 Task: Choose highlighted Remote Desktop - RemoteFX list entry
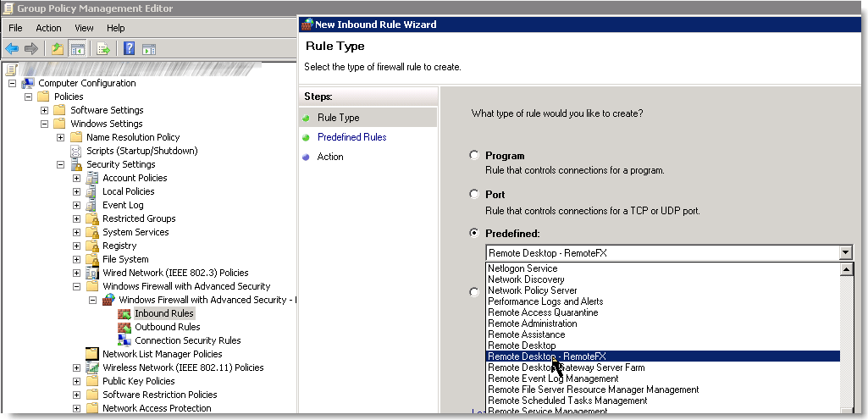click(x=663, y=356)
